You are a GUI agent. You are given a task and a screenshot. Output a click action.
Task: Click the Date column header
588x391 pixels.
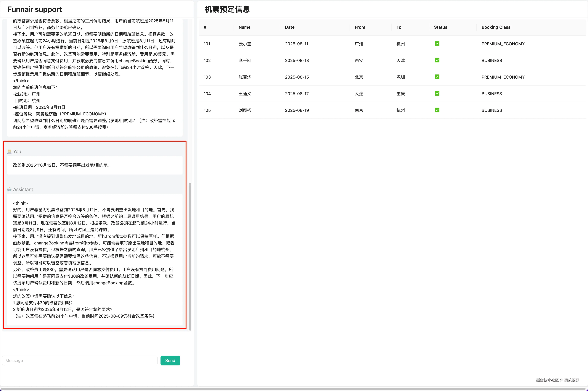tap(289, 27)
